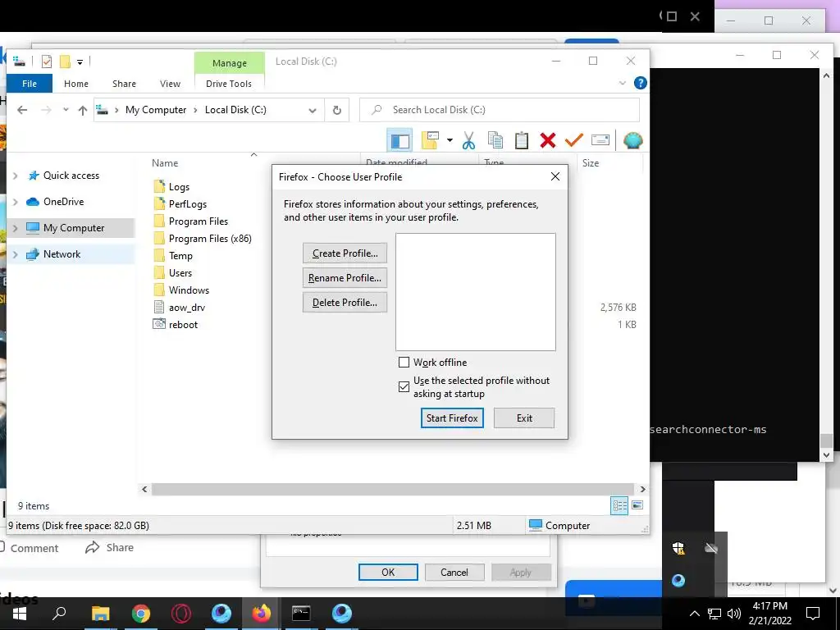This screenshot has width=840, height=630.
Task: Uncheck Use the selected profile without asking
Action: click(404, 387)
